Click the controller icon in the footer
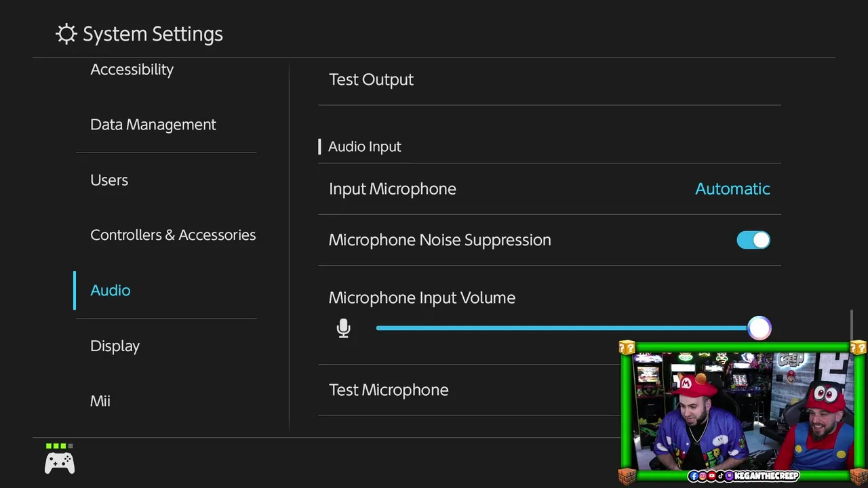 coord(60,464)
